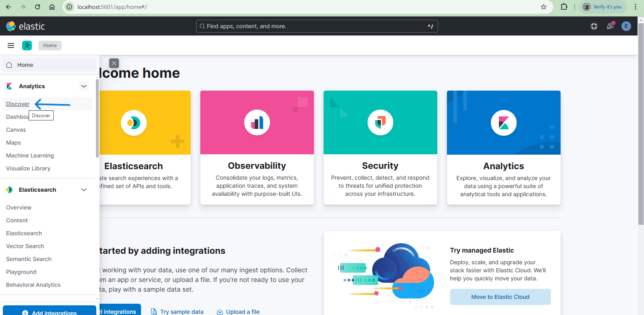Viewport: 644px width, 315px height.
Task: Open Content under Elasticsearch
Action: pos(17,220)
